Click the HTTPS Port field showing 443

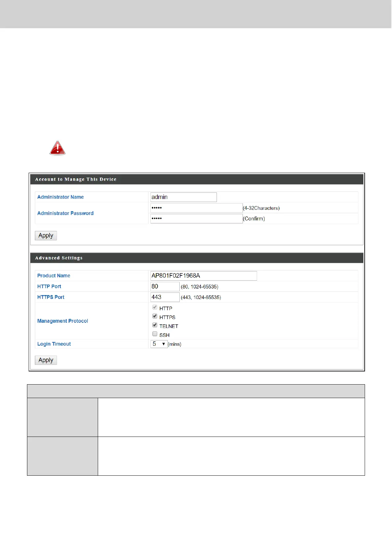[165, 297]
